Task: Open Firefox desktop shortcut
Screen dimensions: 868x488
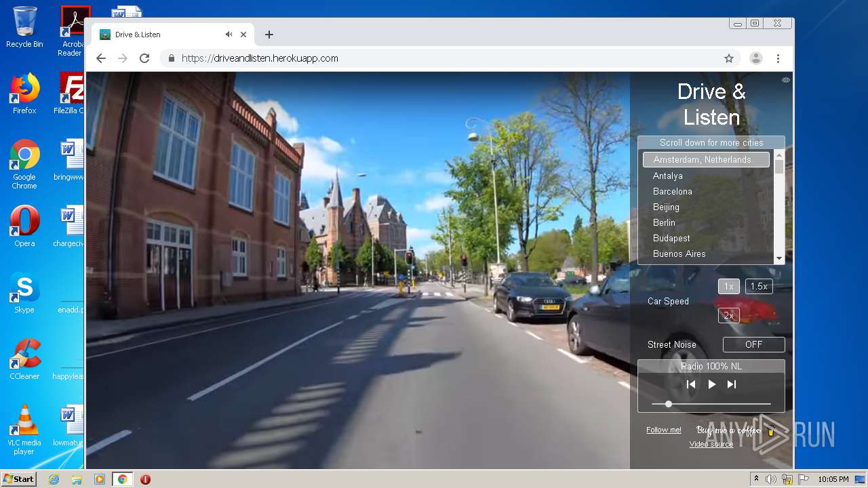Action: 24,94
